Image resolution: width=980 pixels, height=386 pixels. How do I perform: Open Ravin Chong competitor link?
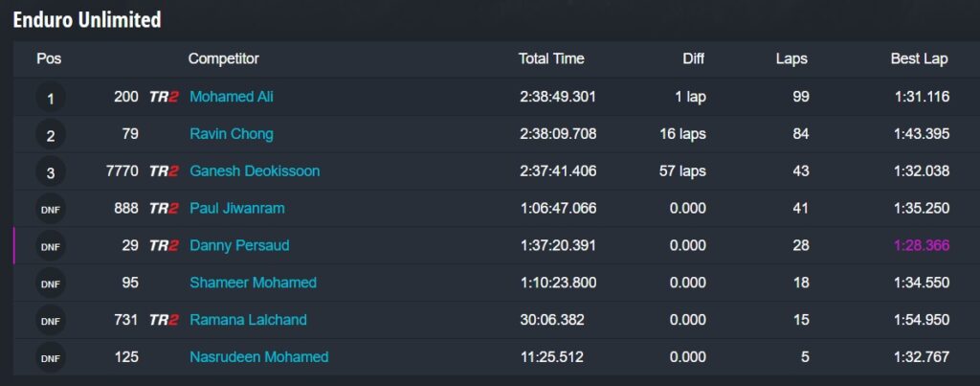231,134
